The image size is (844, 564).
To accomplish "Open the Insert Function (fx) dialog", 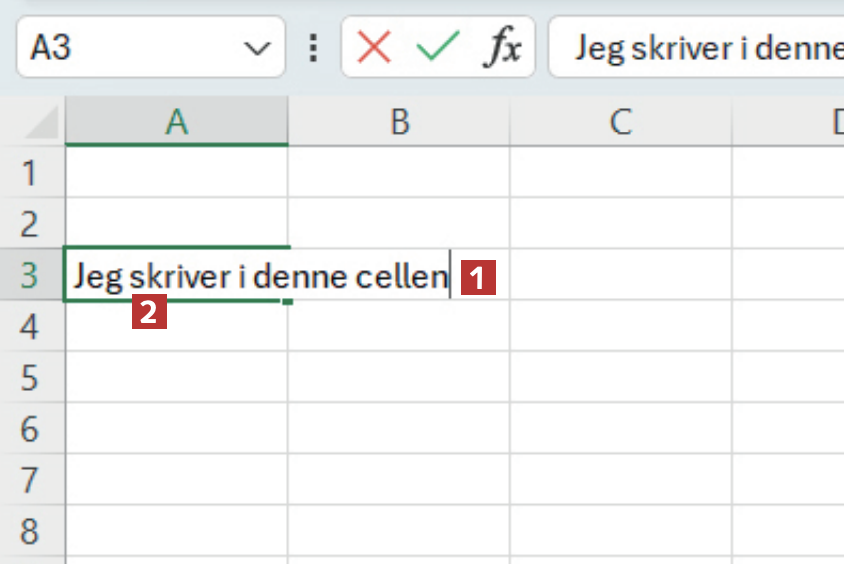I will click(x=502, y=47).
